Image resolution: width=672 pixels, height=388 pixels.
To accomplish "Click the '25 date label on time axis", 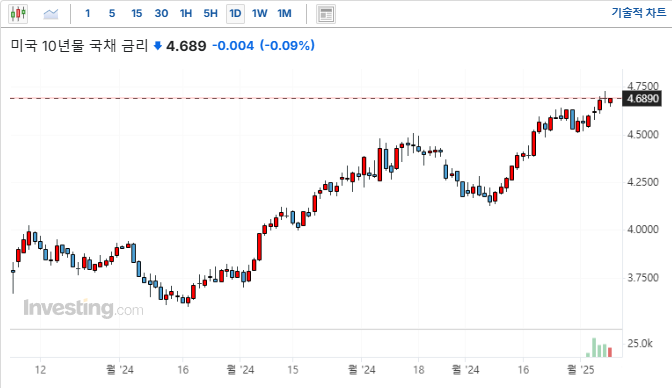I will tap(581, 370).
